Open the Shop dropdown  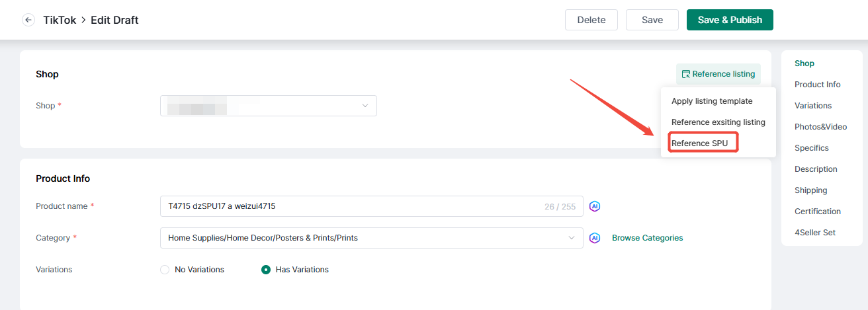pos(269,106)
